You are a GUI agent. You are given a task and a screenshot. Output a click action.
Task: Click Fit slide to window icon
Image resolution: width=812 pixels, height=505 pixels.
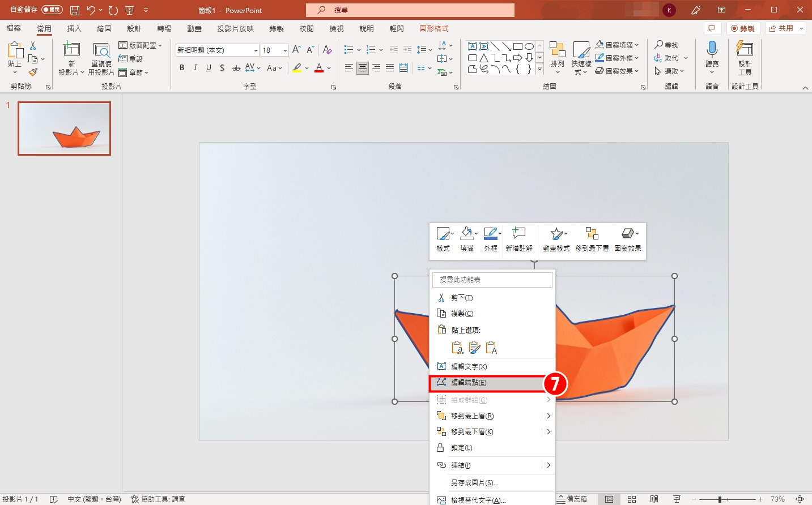(800, 499)
